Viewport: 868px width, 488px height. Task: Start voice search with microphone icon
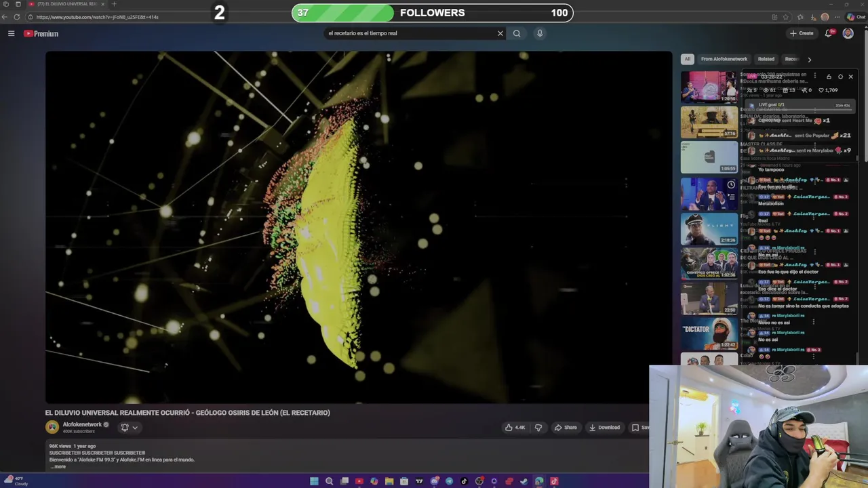pyautogui.click(x=540, y=33)
